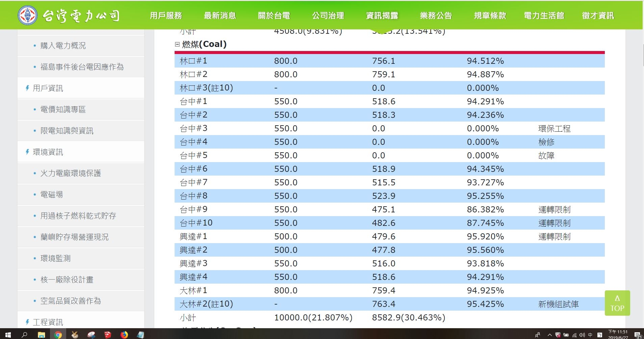Open the 限電知識與資訊 sidebar link
This screenshot has height=339, width=644.
tap(67, 131)
